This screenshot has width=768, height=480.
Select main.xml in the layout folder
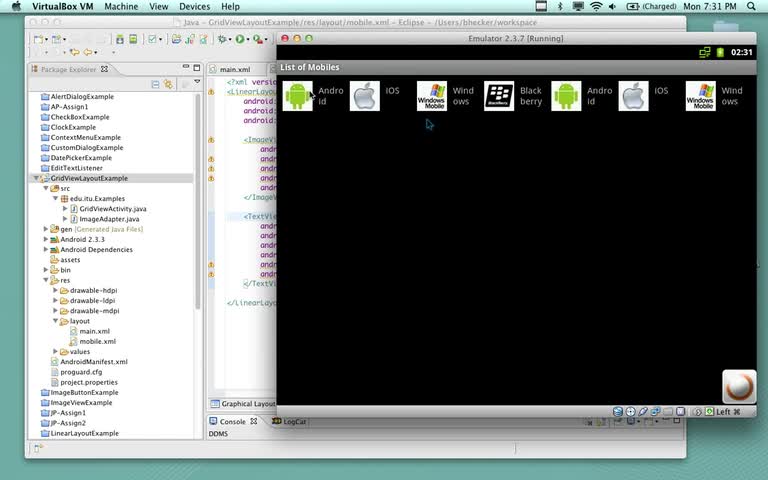pyautogui.click(x=95, y=331)
